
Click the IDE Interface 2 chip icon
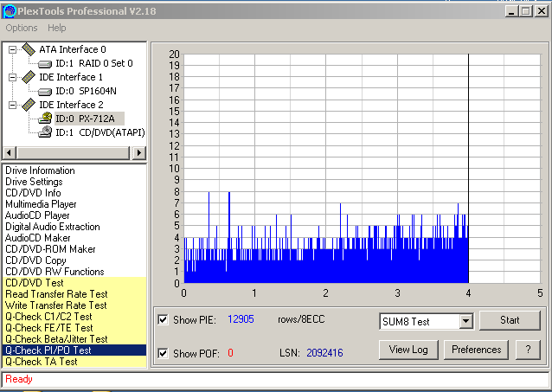[29, 105]
